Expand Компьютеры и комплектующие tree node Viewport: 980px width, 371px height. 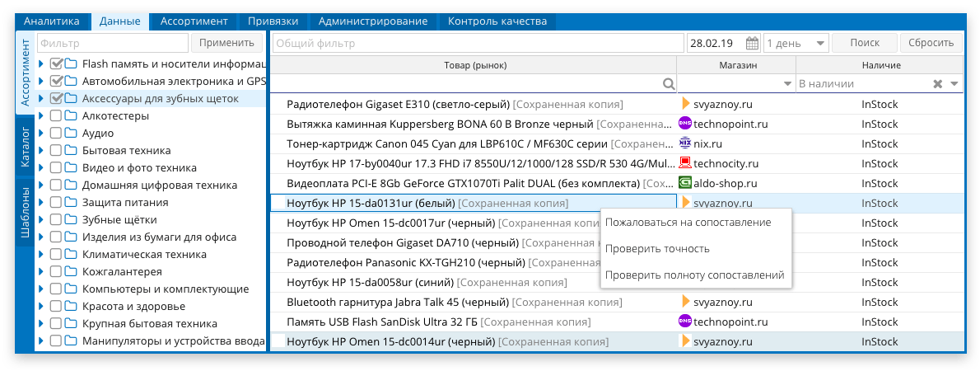pos(41,289)
